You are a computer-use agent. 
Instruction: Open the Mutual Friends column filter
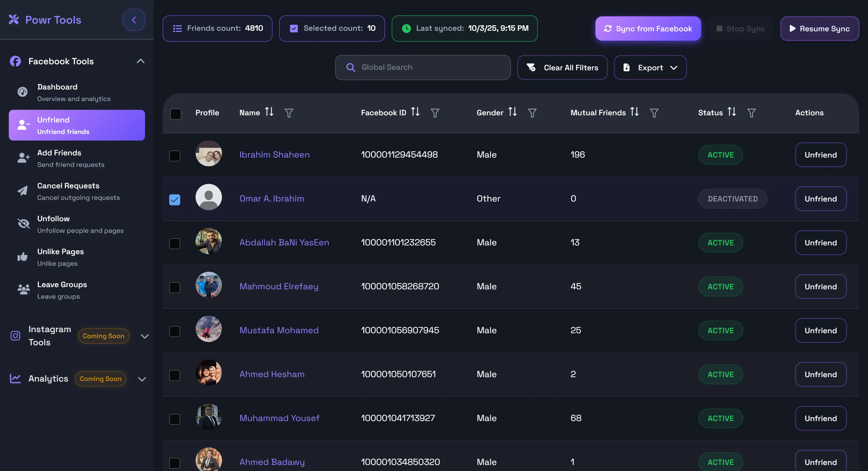click(654, 113)
